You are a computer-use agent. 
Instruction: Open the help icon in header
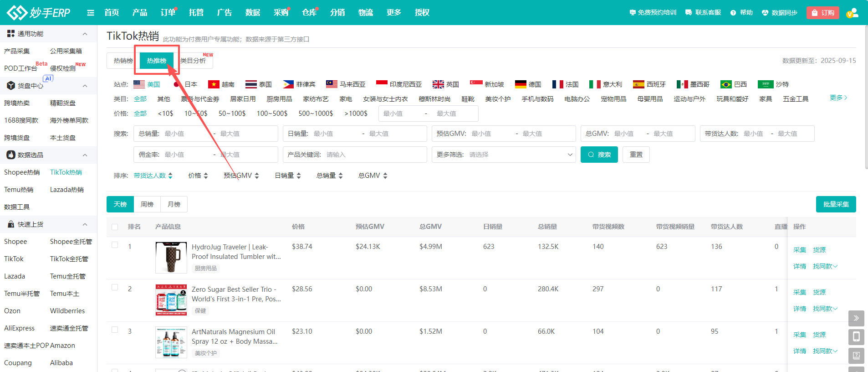[x=733, y=13]
